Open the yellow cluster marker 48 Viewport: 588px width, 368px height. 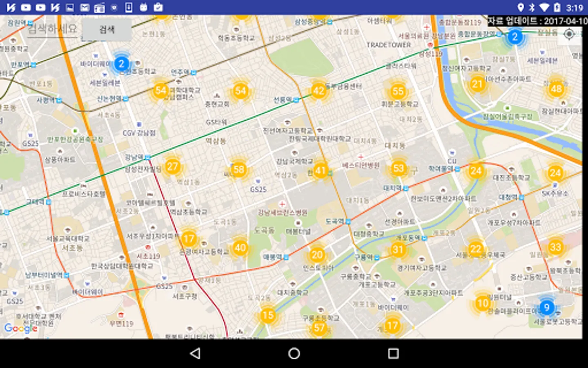click(x=556, y=88)
